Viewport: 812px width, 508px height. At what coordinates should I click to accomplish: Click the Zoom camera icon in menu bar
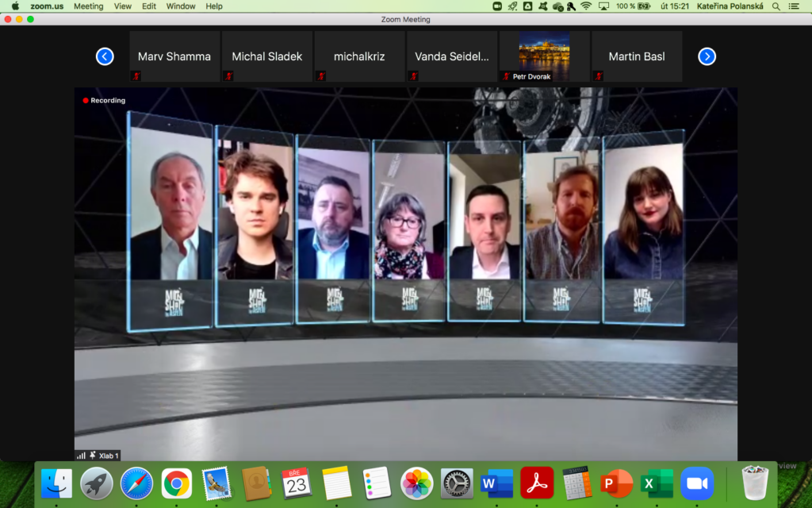[x=497, y=6]
